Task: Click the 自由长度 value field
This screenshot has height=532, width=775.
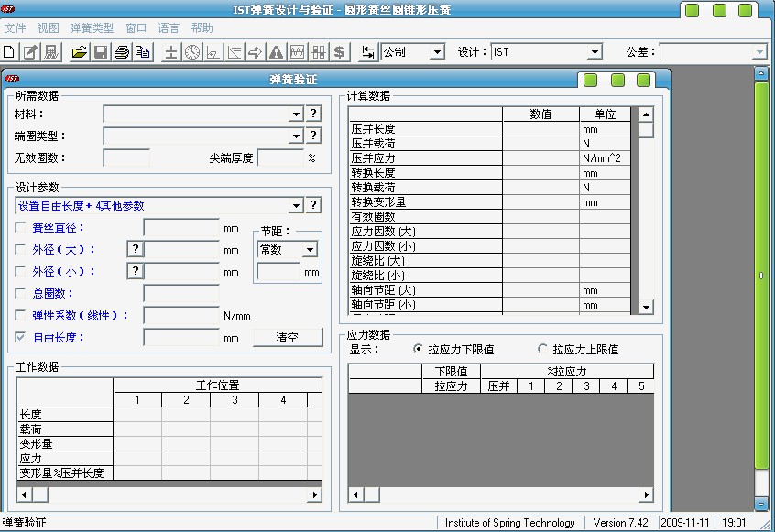Action: [181, 337]
